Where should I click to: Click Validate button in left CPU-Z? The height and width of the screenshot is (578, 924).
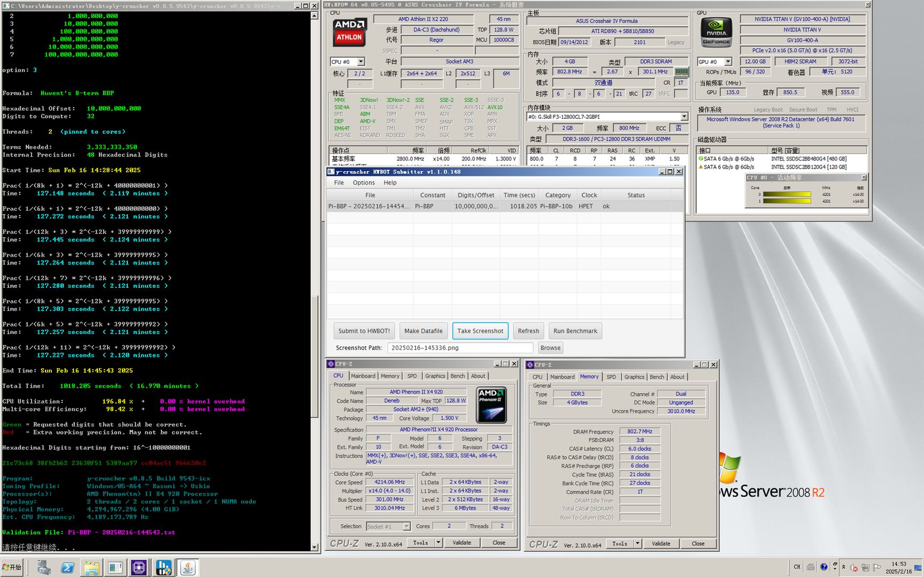pos(462,543)
